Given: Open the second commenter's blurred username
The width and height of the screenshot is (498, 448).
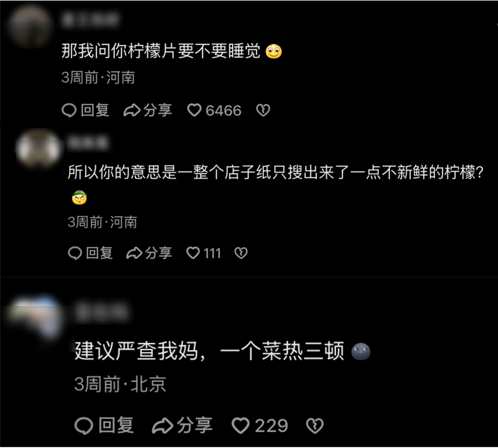Looking at the screenshot, I should pos(88,143).
